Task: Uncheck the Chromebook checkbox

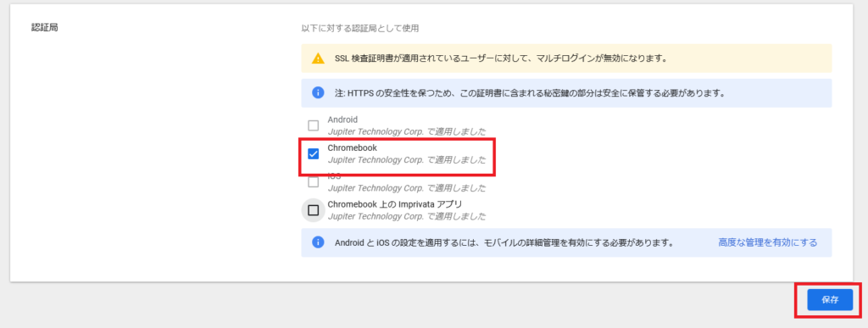Action: (x=314, y=154)
